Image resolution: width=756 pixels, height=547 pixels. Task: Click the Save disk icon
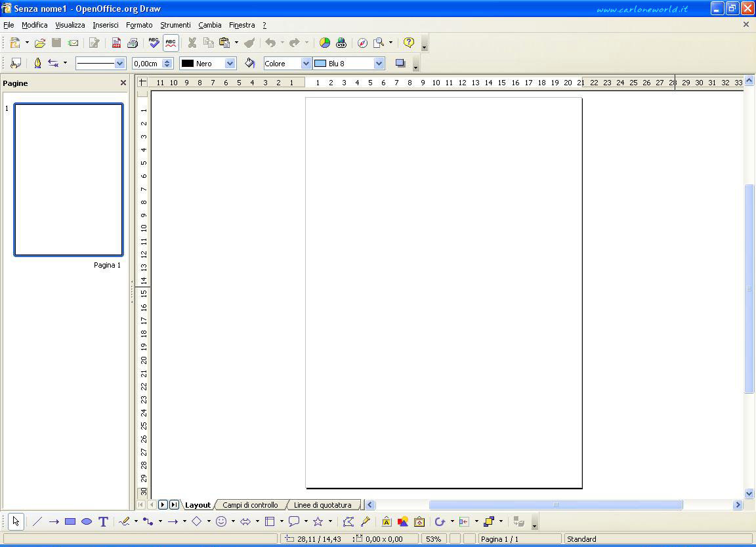[x=56, y=43]
